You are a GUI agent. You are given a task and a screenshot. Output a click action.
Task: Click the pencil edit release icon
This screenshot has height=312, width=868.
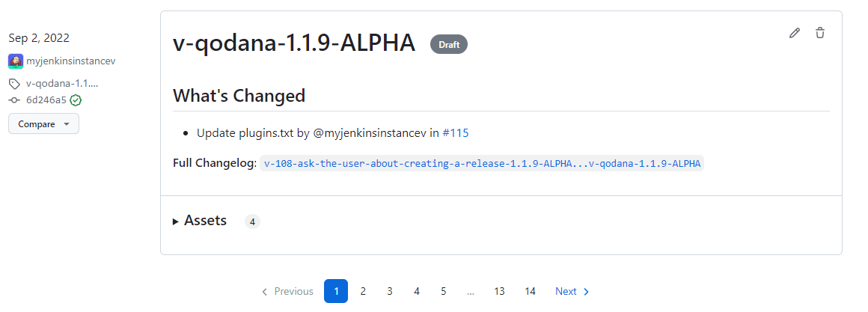pyautogui.click(x=795, y=33)
